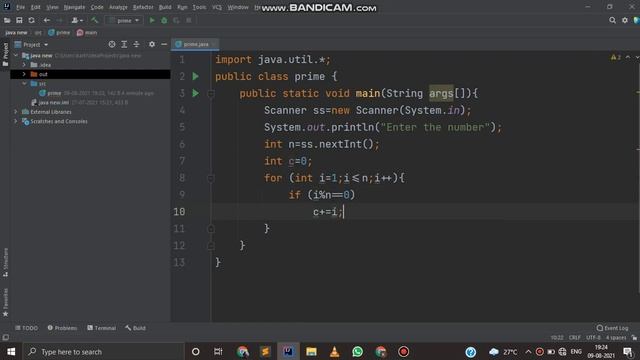Viewport: 640px width, 360px height.
Task: Click the Open folder toolbar icon
Action: click(7, 20)
